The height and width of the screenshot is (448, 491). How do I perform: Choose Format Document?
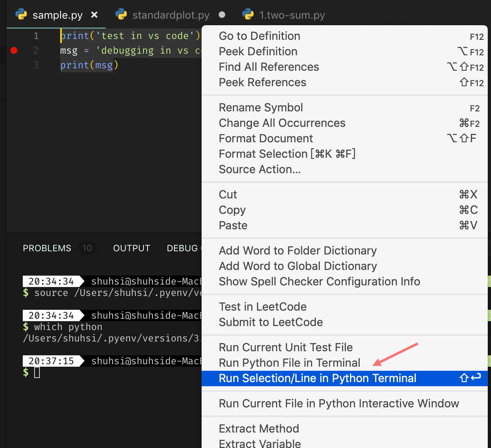(x=266, y=138)
